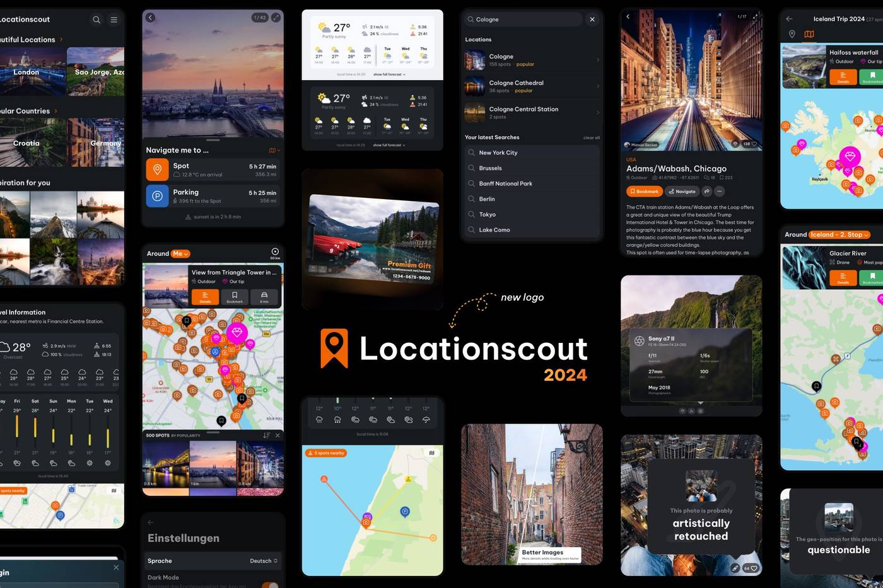Viewport: 883px width, 588px height.
Task: Tap the 50 km radius icon
Action: click(275, 253)
